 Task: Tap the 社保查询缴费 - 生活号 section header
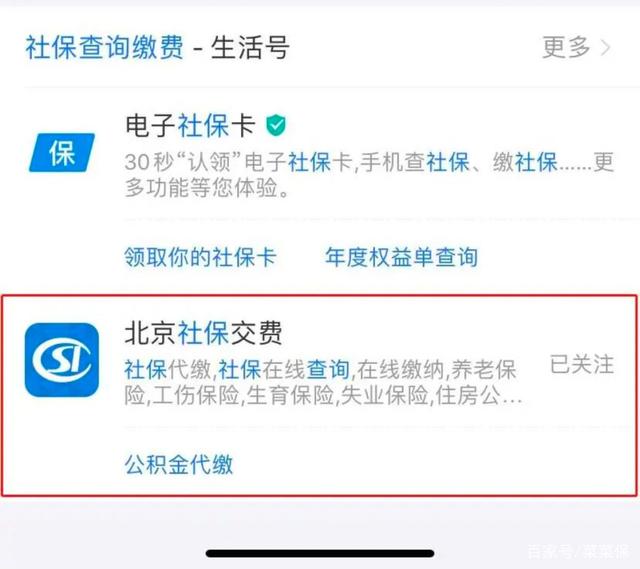(x=158, y=48)
